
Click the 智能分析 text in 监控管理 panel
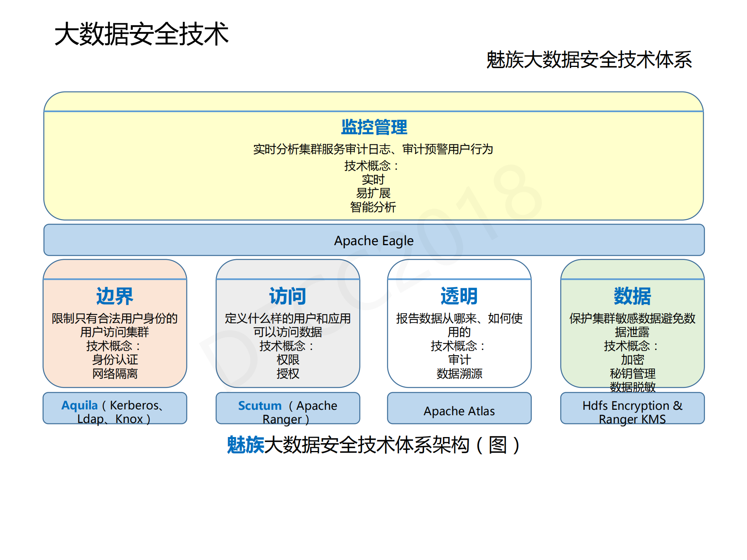(x=373, y=207)
